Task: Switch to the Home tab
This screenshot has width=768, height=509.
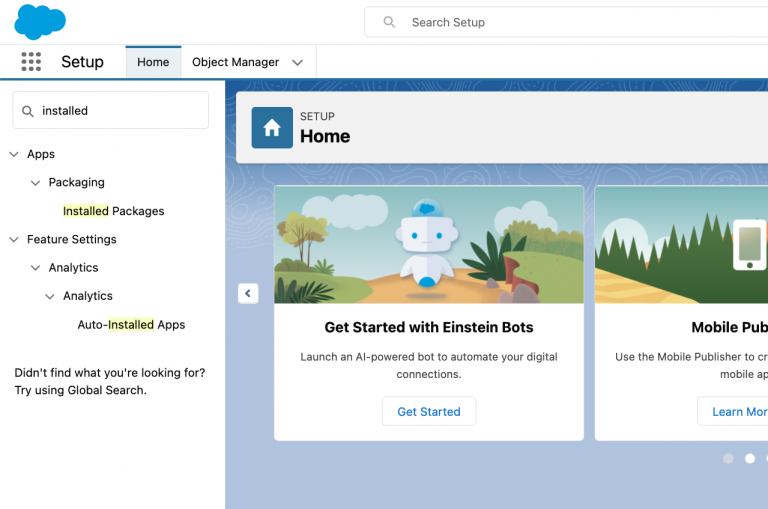Action: tap(153, 62)
